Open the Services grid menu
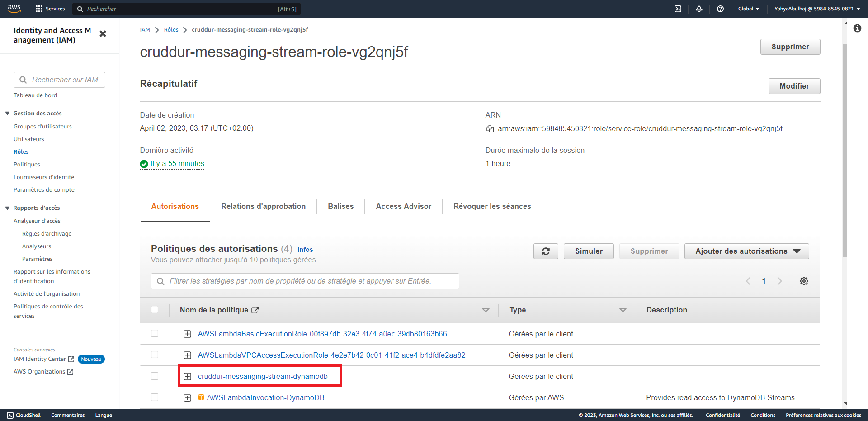 pyautogui.click(x=50, y=9)
